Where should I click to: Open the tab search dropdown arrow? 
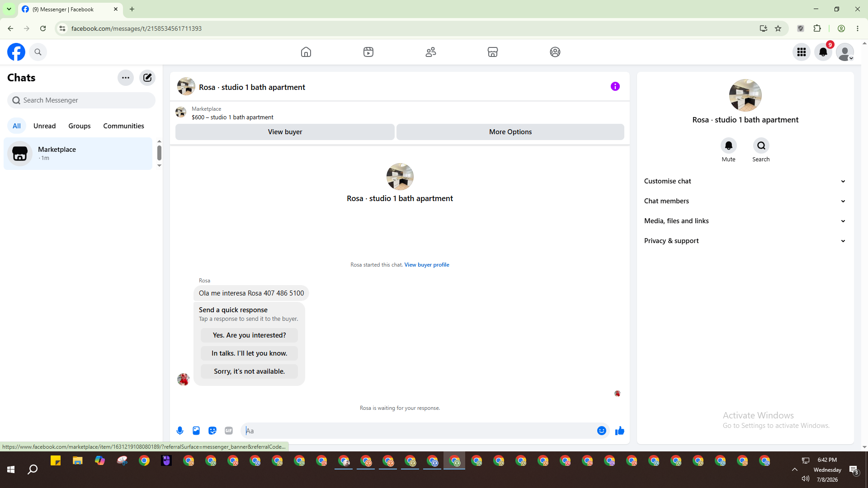pyautogui.click(x=9, y=9)
